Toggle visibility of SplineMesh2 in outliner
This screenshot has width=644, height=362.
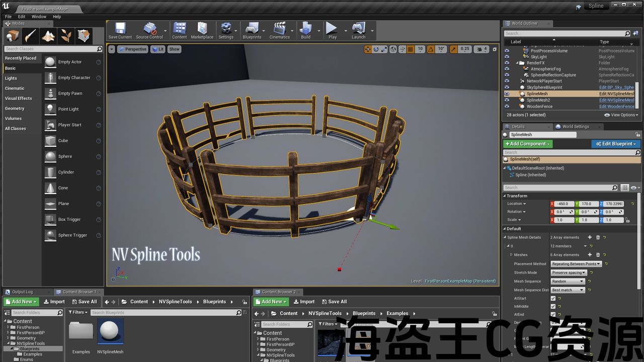[507, 100]
